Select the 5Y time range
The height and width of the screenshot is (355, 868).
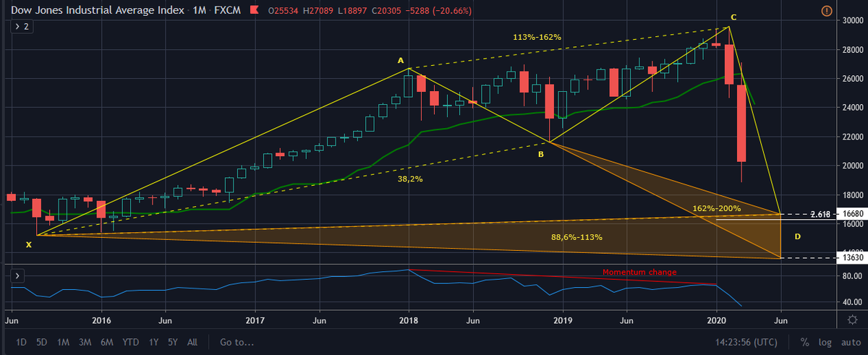pyautogui.click(x=172, y=342)
